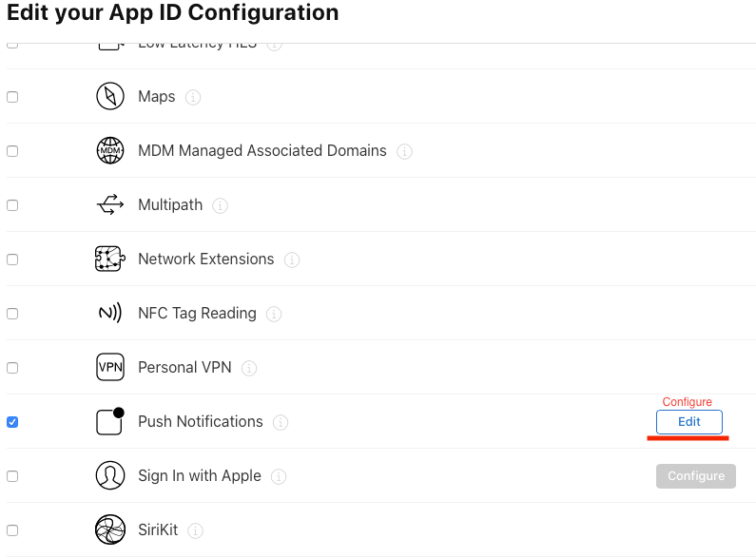This screenshot has height=558, width=756.
Task: Click the Sign In with Apple label
Action: pos(200,475)
